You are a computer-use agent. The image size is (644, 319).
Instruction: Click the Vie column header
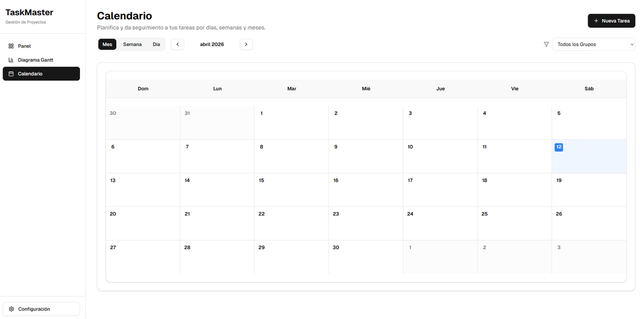[515, 88]
